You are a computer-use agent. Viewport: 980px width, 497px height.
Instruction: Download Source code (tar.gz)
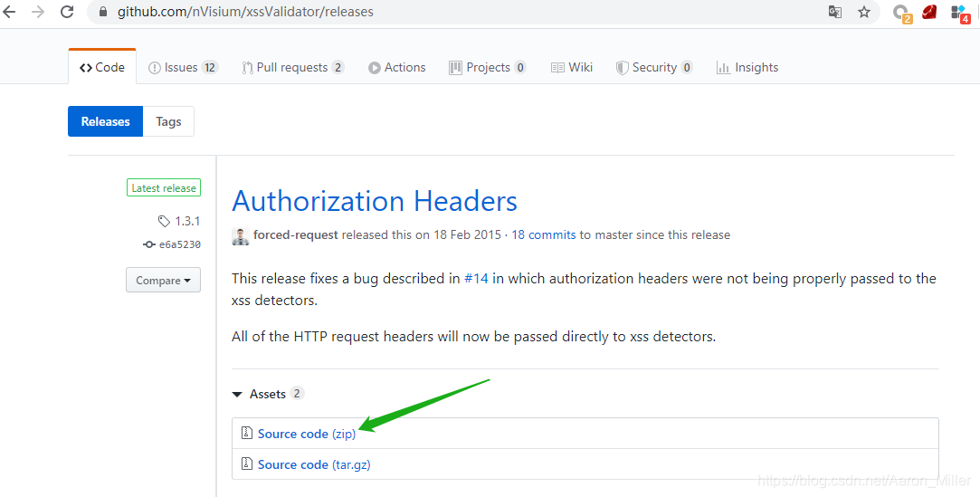coord(314,464)
